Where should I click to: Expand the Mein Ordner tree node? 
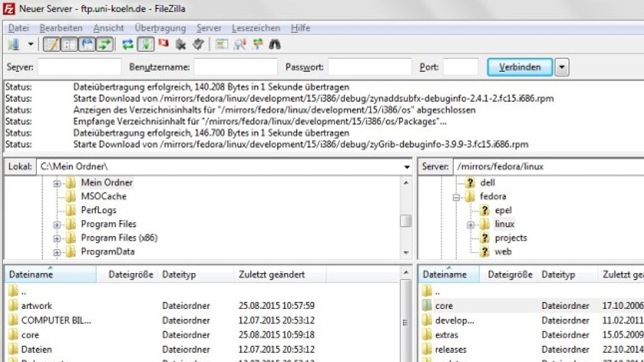tap(57, 183)
